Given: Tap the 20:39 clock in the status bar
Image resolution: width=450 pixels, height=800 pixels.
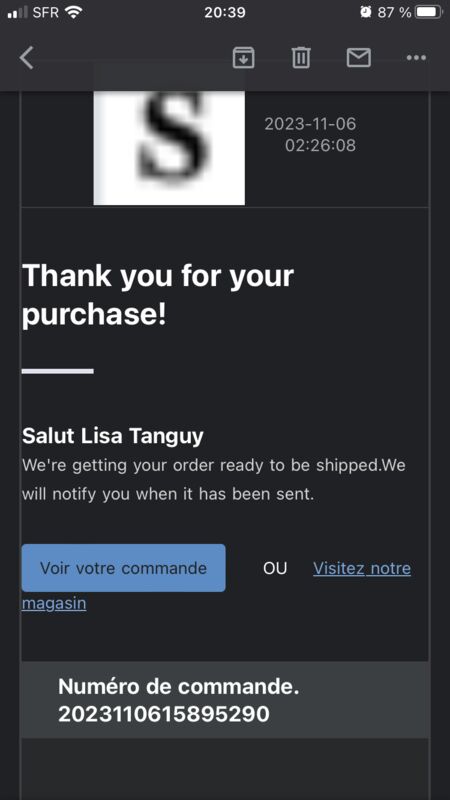Looking at the screenshot, I should point(224,13).
